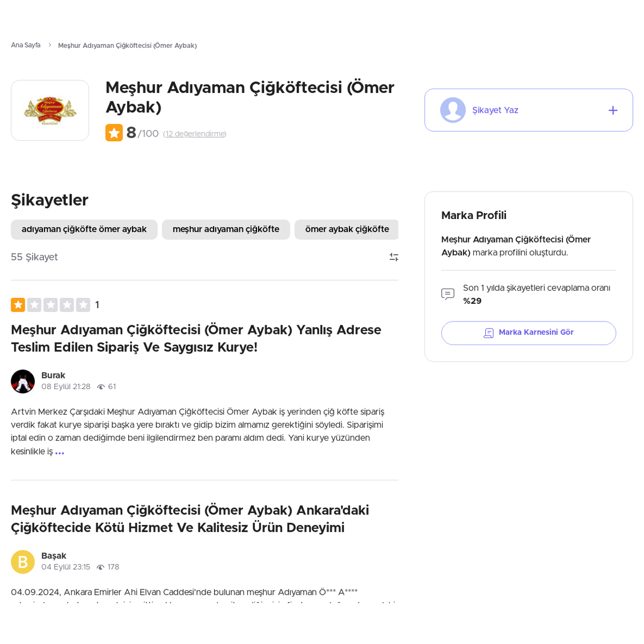Click the views eye icon beside 178

pos(100,567)
